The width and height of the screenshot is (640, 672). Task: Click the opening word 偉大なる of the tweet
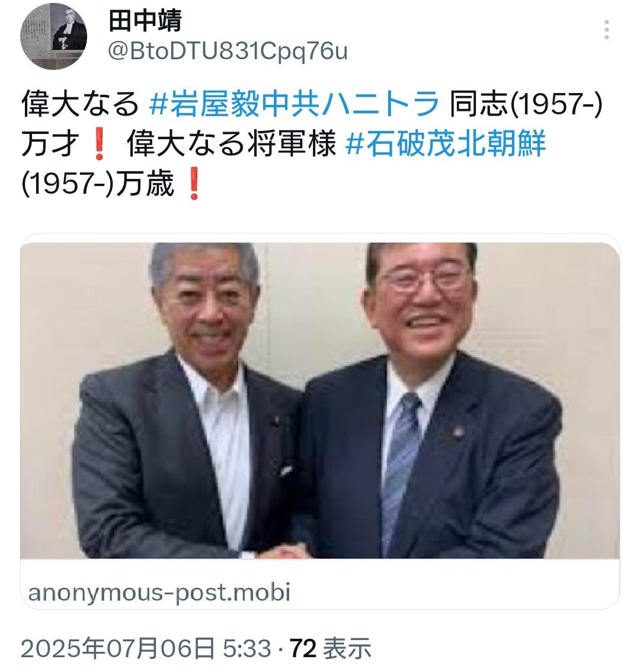click(80, 104)
